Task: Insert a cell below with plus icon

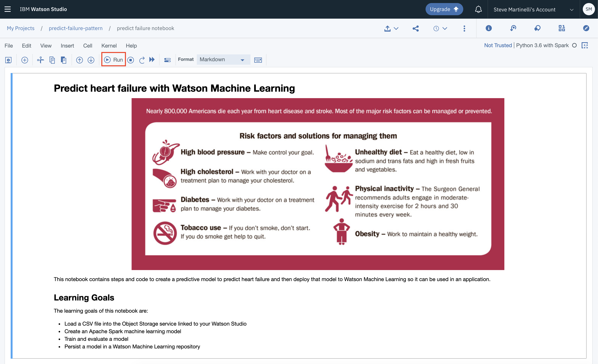Action: pyautogui.click(x=25, y=60)
